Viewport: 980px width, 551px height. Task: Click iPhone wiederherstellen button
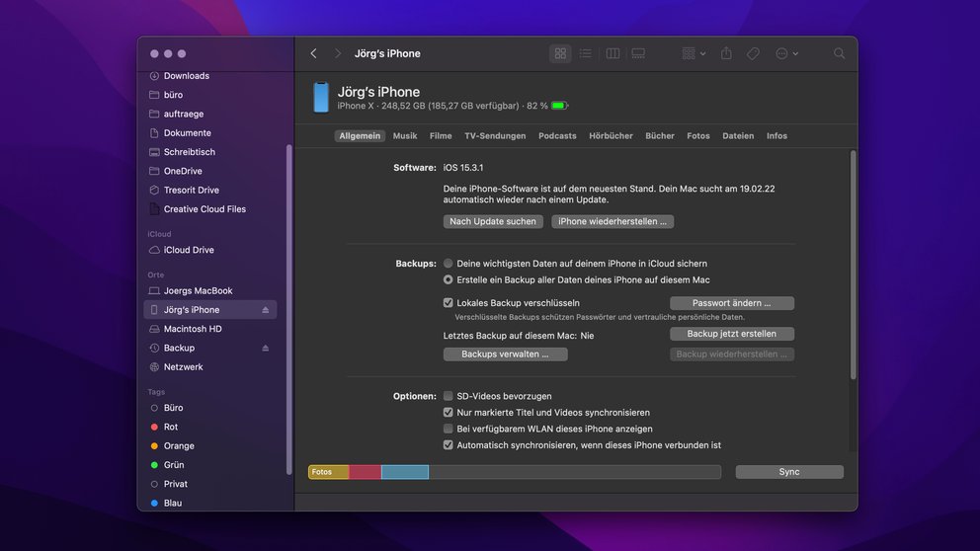click(612, 221)
